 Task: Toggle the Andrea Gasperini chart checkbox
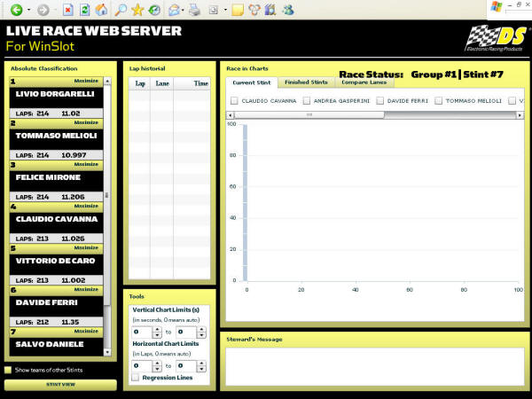307,100
